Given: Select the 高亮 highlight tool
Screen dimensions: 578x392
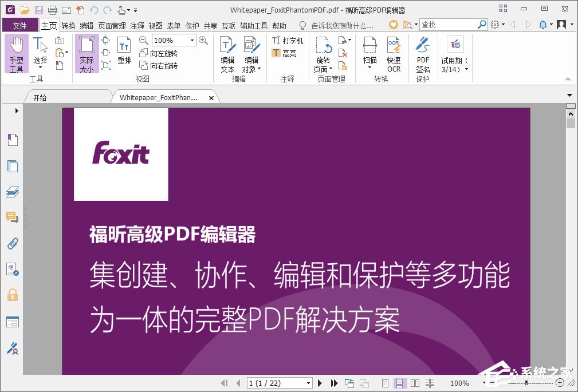Looking at the screenshot, I should (286, 53).
